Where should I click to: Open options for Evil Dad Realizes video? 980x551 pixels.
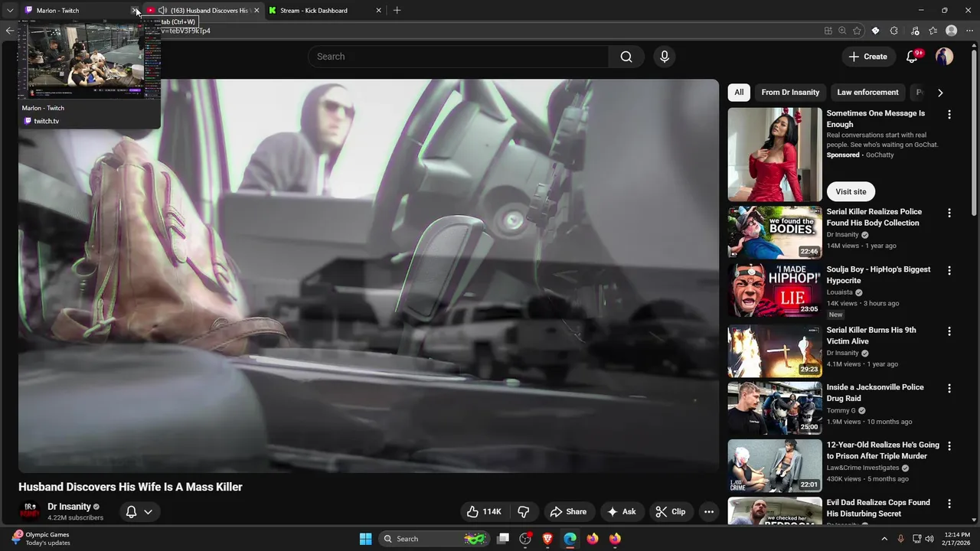949,504
